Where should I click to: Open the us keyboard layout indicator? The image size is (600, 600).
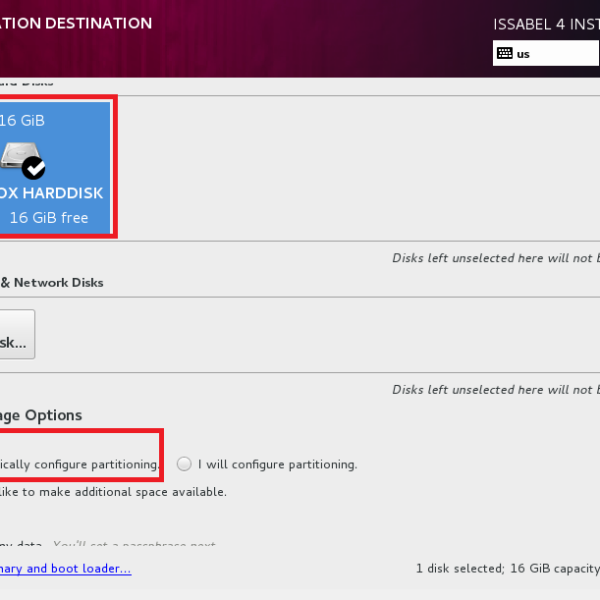click(x=545, y=53)
